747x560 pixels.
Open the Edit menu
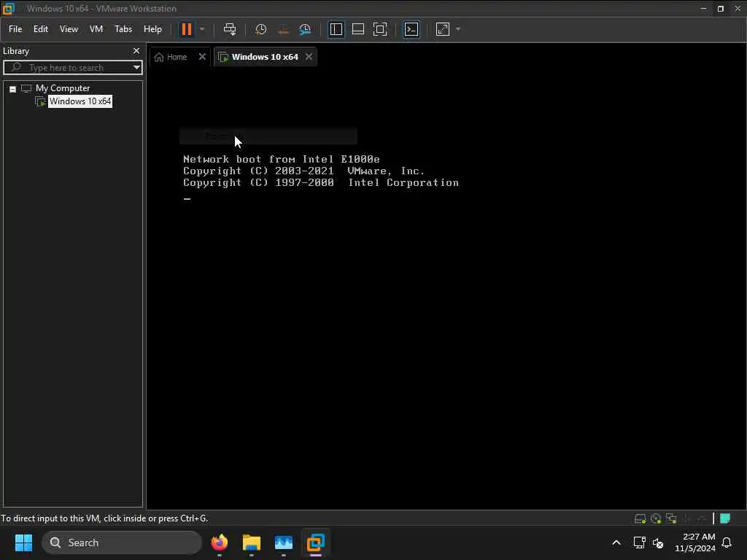click(x=41, y=29)
